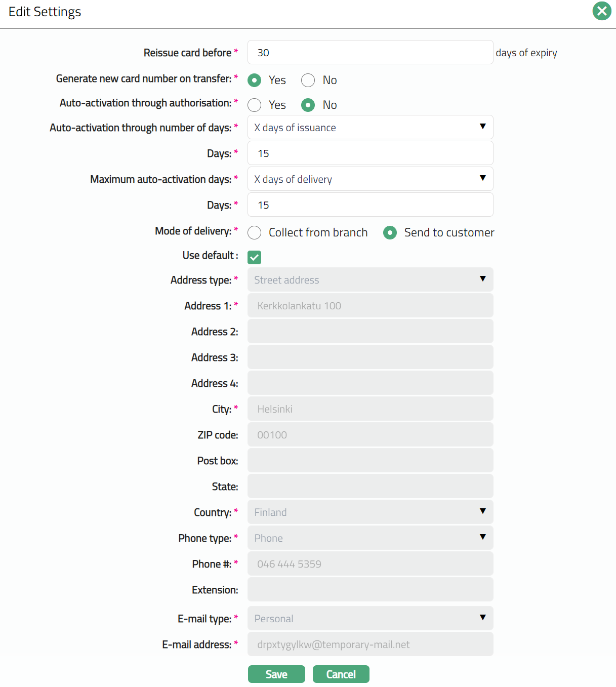This screenshot has width=616, height=687.
Task: Open the E-mail type dropdown
Action: [370, 618]
